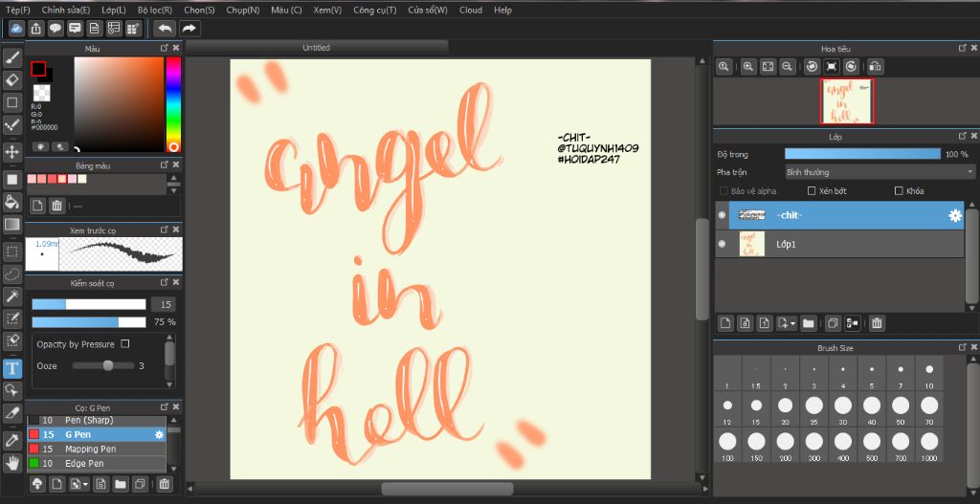
Task: Add a new layer in the layer panel
Action: point(725,323)
